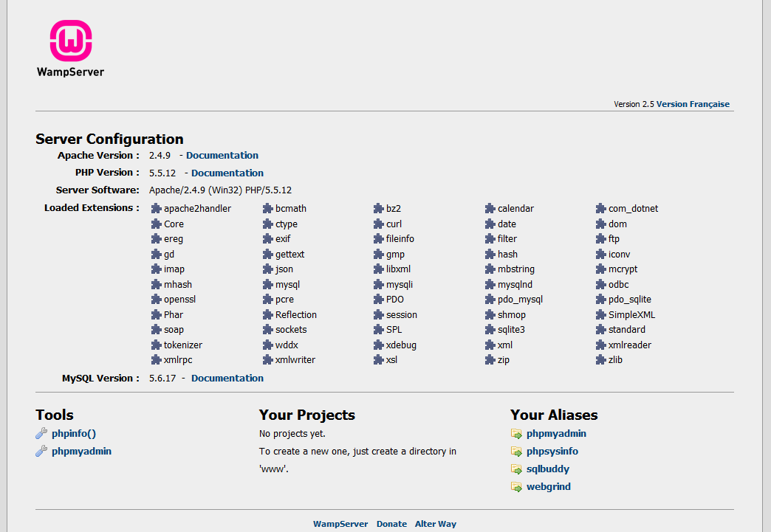This screenshot has height=532, width=771.
Task: Click the puzzle icon beside odbc
Action: pos(601,284)
